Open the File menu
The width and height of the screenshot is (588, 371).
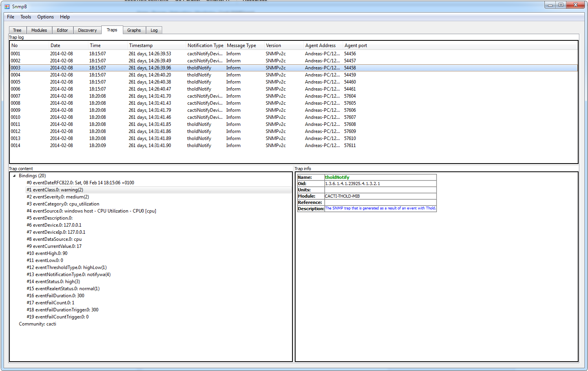[10, 17]
